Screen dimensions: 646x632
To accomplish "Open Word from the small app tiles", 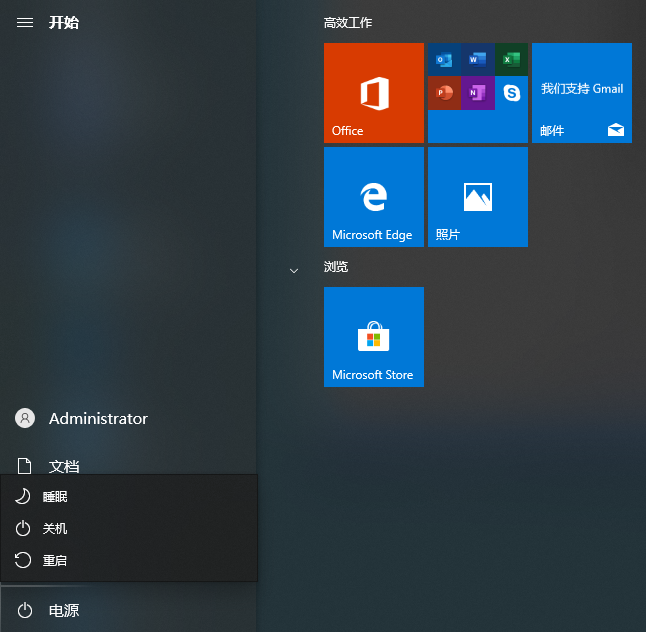I will tap(477, 60).
